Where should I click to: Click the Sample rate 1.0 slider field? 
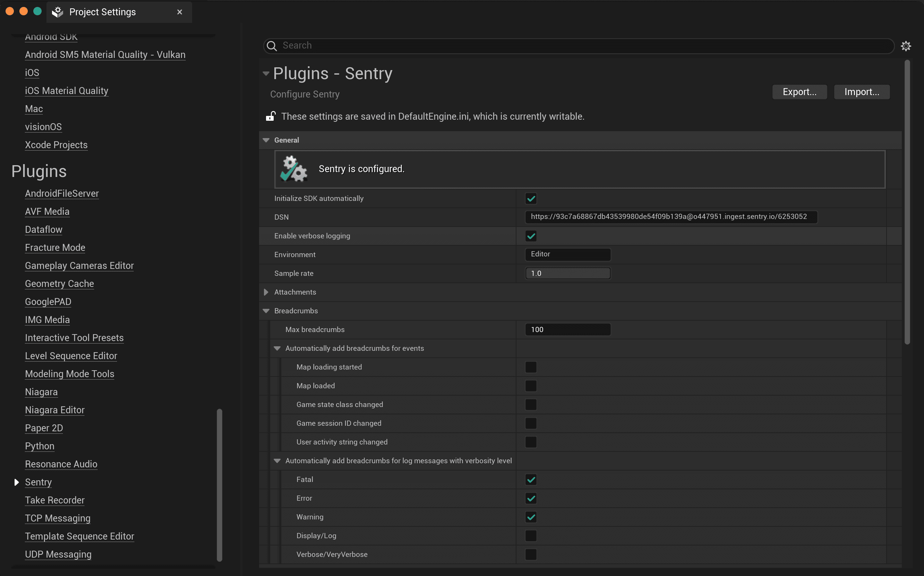(568, 273)
